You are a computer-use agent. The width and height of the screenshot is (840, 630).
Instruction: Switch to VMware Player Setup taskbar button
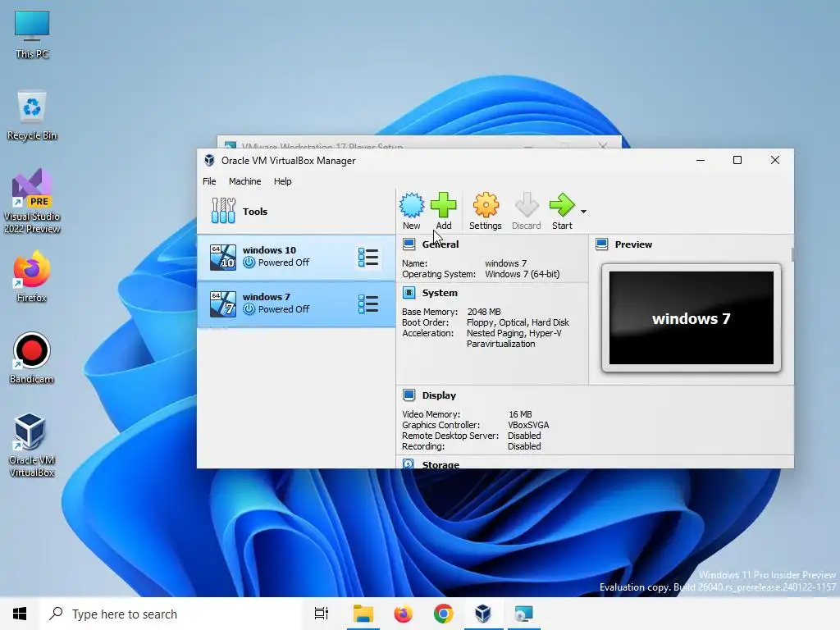point(523,614)
